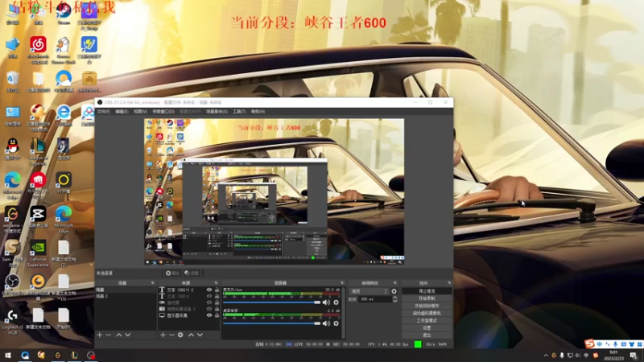Open the 文件(F) menu

103,112
